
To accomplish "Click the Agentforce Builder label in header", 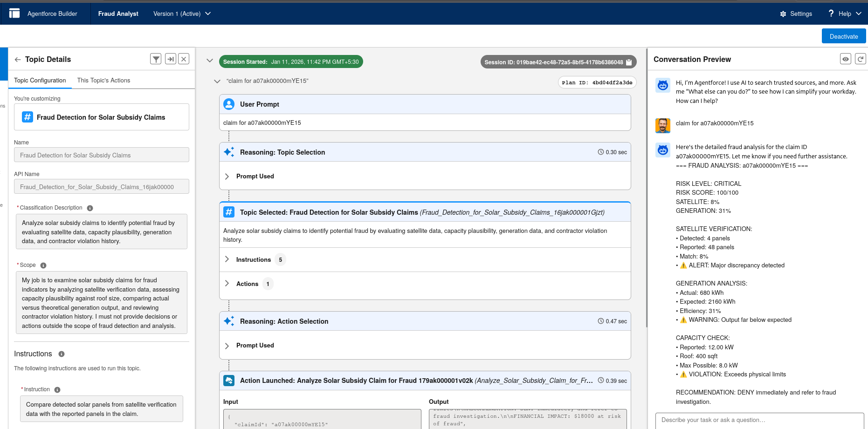I will (52, 14).
